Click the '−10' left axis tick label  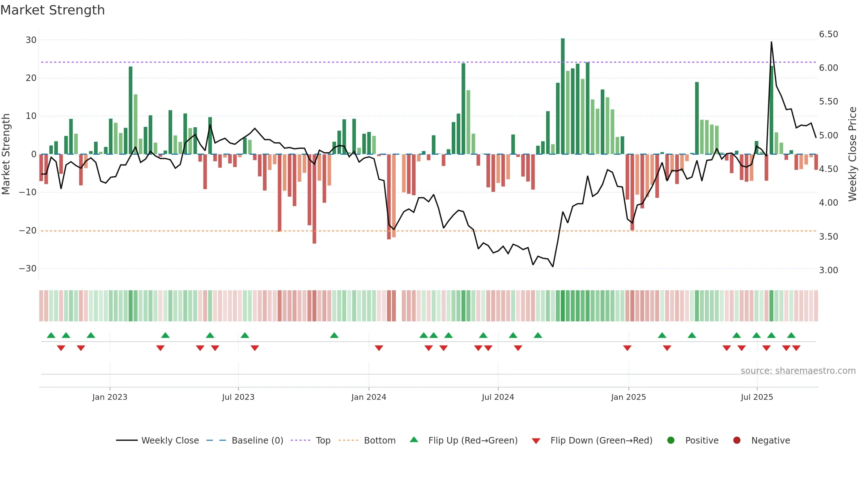click(28, 192)
